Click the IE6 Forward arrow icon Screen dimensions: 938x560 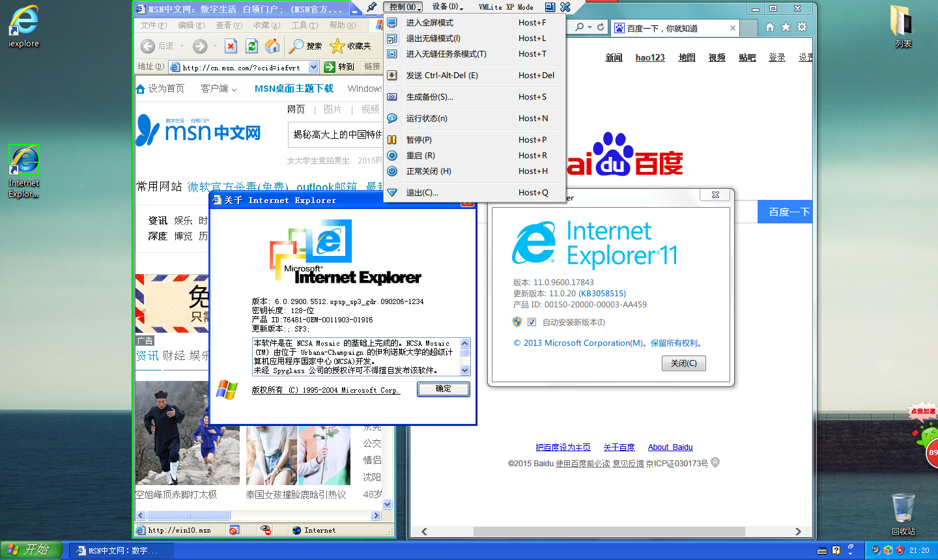coord(200,46)
